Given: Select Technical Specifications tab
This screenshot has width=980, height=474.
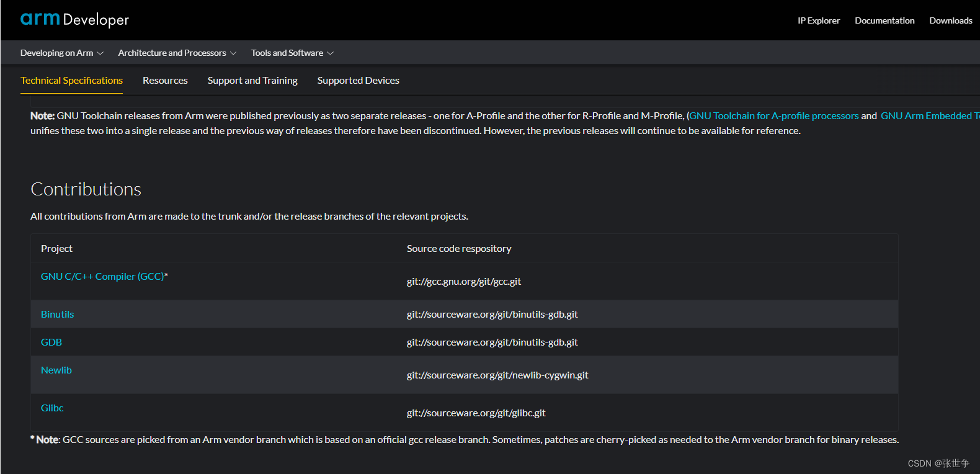Looking at the screenshot, I should [x=71, y=81].
